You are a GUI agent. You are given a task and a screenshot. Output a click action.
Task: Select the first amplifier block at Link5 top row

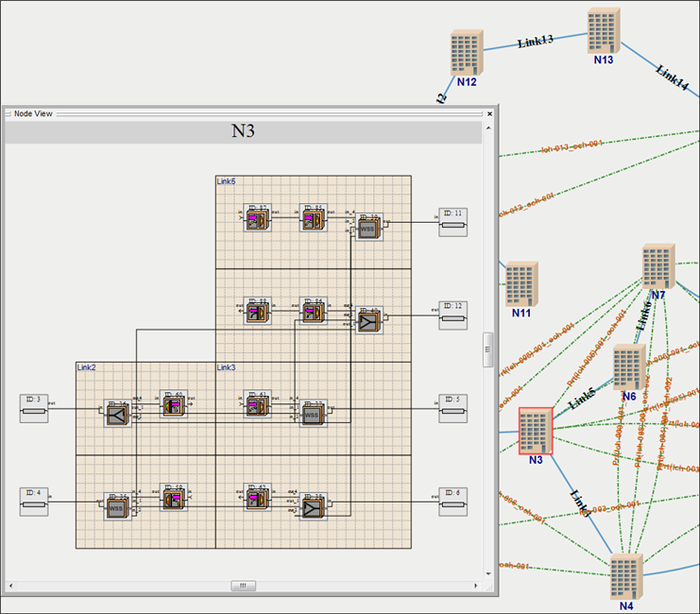pos(257,218)
